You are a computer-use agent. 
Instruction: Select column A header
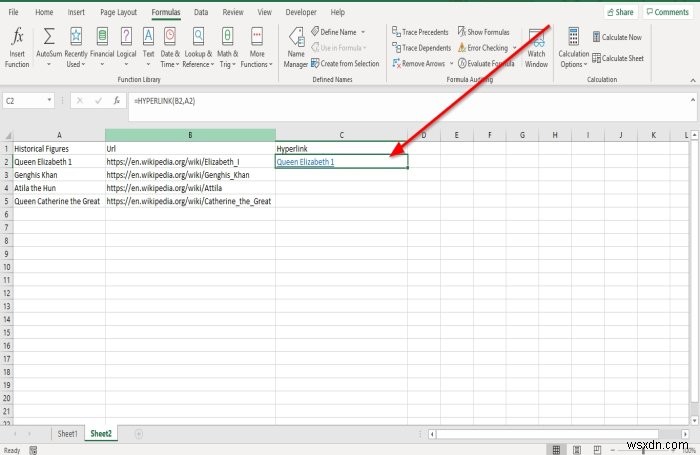pyautogui.click(x=59, y=135)
